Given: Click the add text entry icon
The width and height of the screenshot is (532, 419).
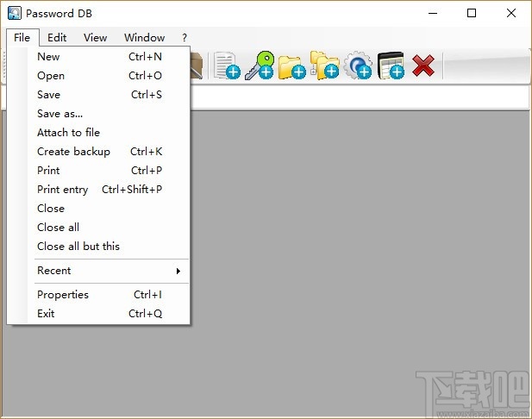Looking at the screenshot, I should coord(227,66).
